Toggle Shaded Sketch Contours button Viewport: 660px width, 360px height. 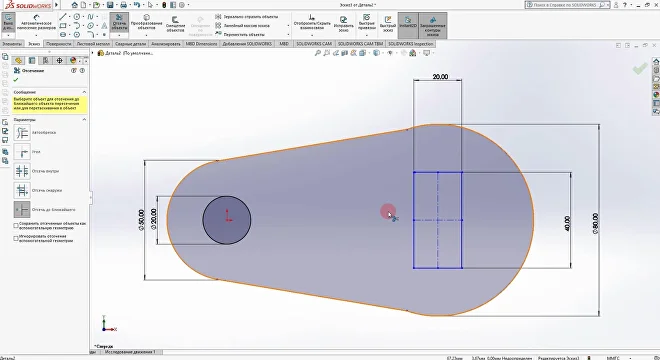[432, 25]
